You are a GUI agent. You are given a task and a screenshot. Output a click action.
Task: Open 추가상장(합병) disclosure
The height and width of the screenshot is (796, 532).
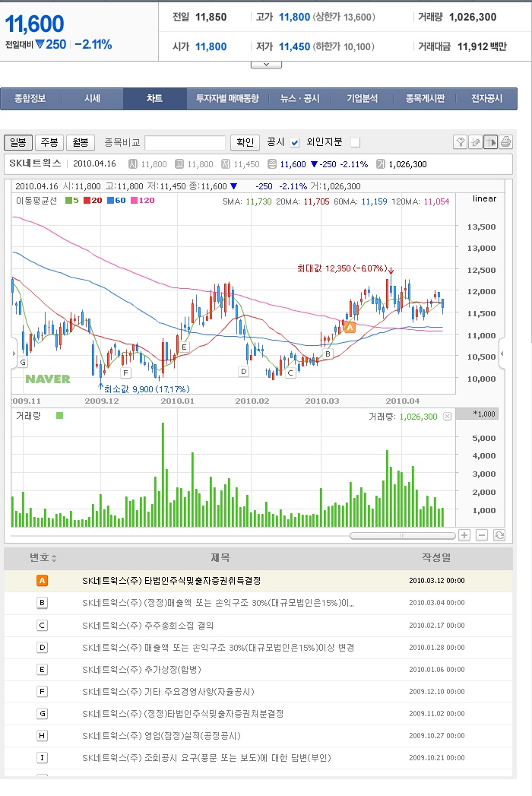(x=141, y=670)
